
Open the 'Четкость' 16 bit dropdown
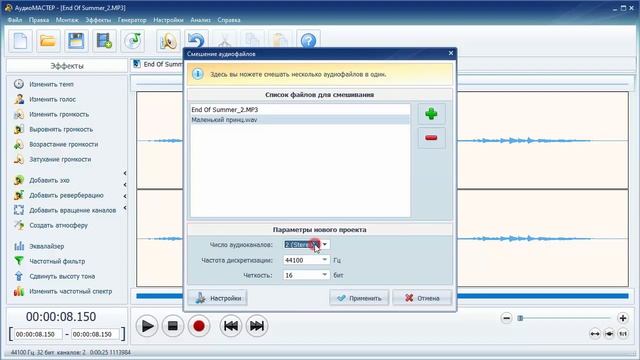[x=306, y=275]
